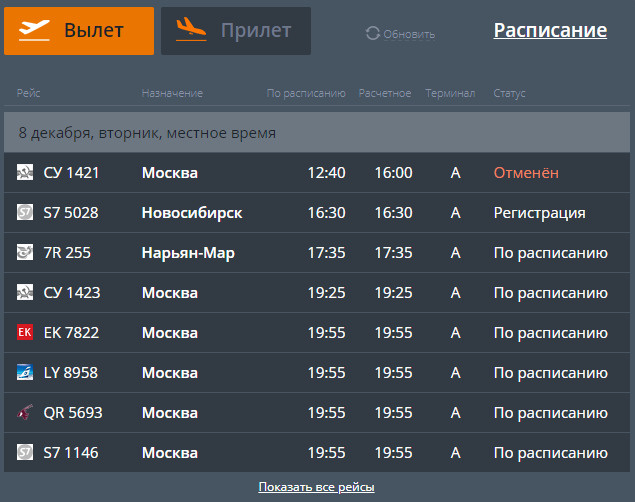Click the blue airline logo beside LY 8958
The height and width of the screenshot is (502, 635).
[25, 372]
